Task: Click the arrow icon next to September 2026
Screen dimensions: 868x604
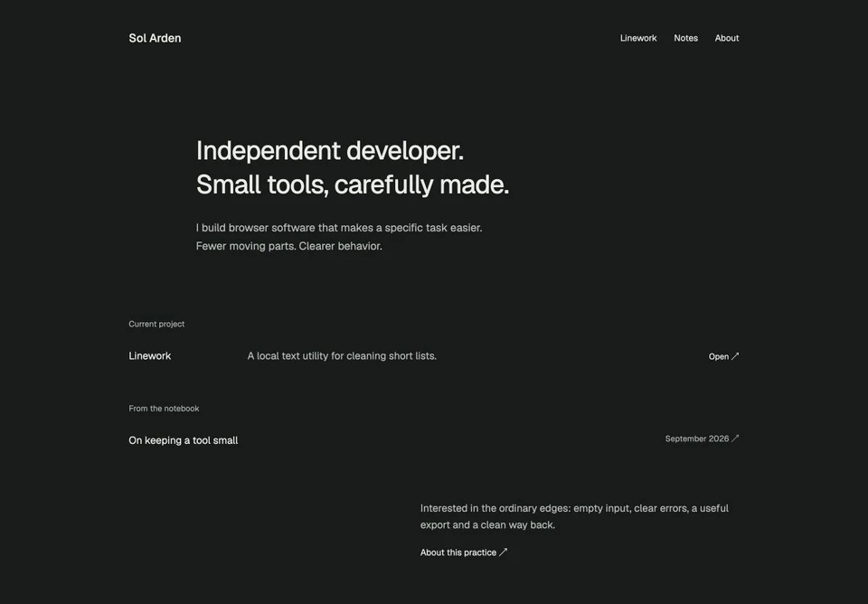Action: [735, 439]
